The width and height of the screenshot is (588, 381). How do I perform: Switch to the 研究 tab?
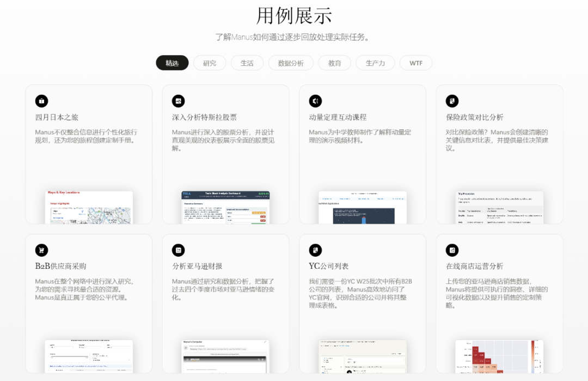coord(210,63)
